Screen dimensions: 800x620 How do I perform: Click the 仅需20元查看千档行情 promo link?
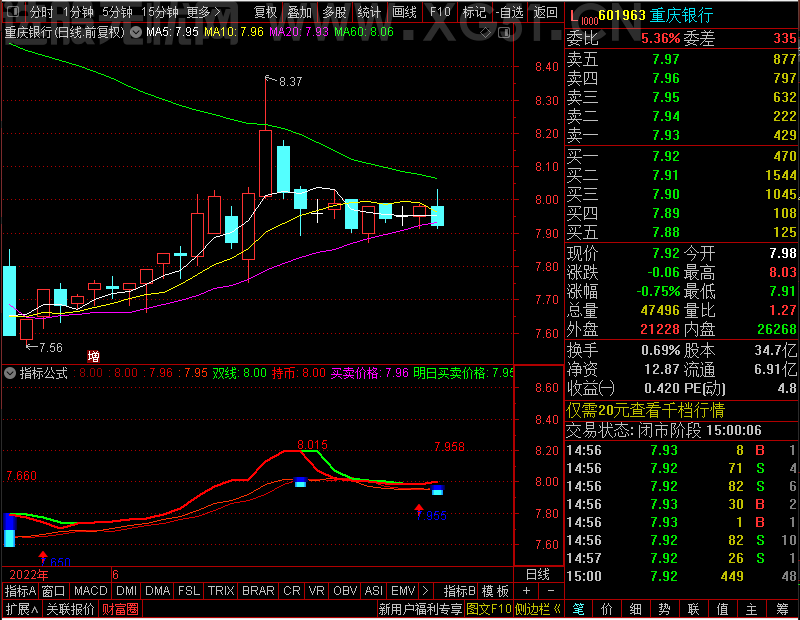pos(645,410)
